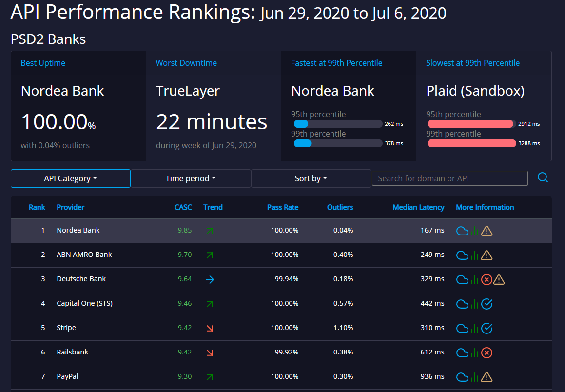The width and height of the screenshot is (565, 392).
Task: Focus the Search for domain or API field
Action: point(449,178)
